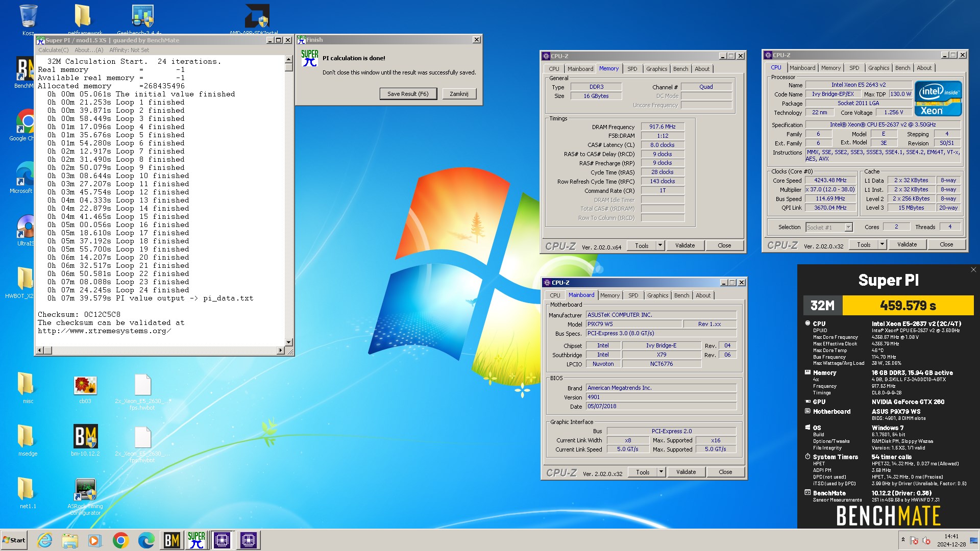This screenshot has width=980, height=551.
Task: Switch to SPD tab in Memory CPU-Z window
Action: pos(632,69)
